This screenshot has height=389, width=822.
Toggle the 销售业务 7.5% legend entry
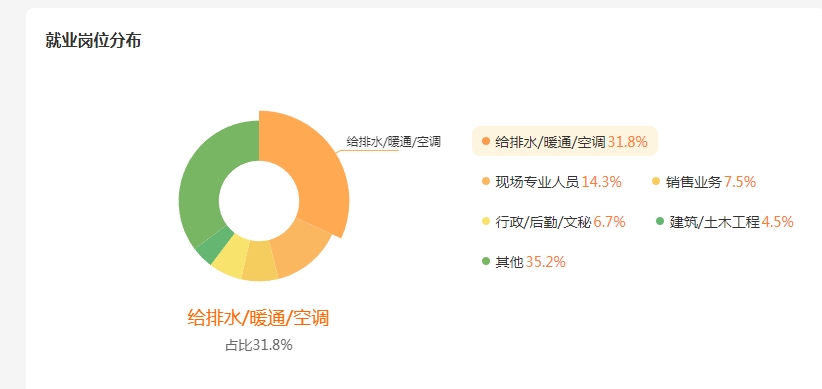704,182
